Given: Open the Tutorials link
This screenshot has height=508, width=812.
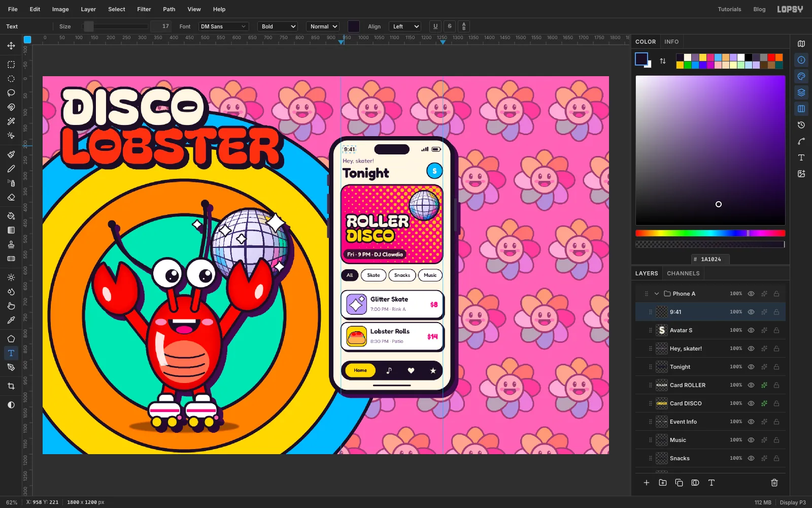Looking at the screenshot, I should coord(729,9).
